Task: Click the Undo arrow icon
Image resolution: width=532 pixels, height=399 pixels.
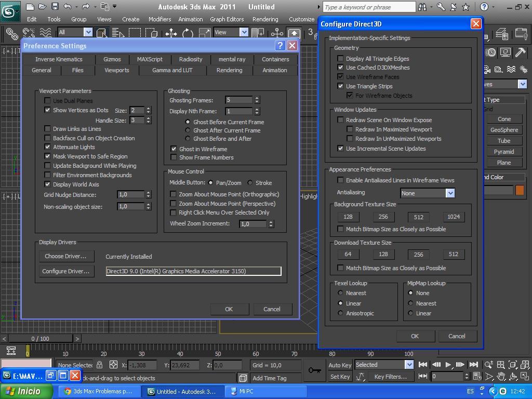Action: 68,6
